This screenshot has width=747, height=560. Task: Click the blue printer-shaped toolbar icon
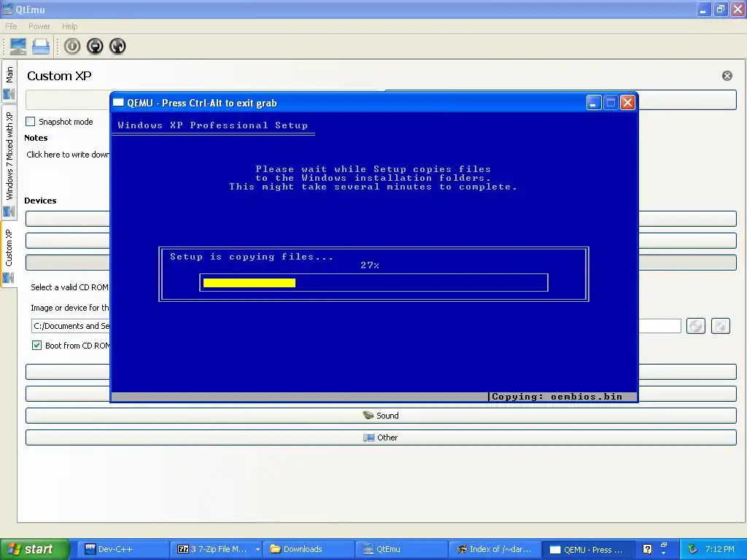[x=41, y=46]
